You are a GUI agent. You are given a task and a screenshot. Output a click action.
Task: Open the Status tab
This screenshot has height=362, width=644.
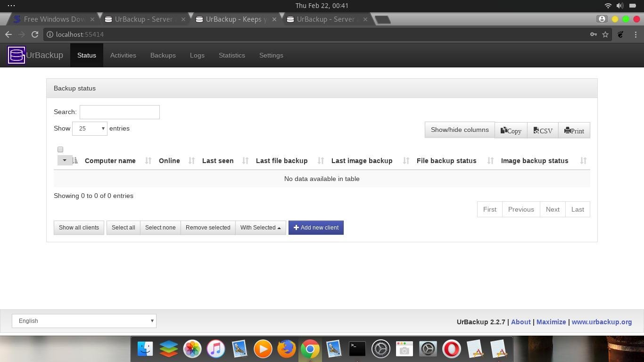[x=87, y=55]
